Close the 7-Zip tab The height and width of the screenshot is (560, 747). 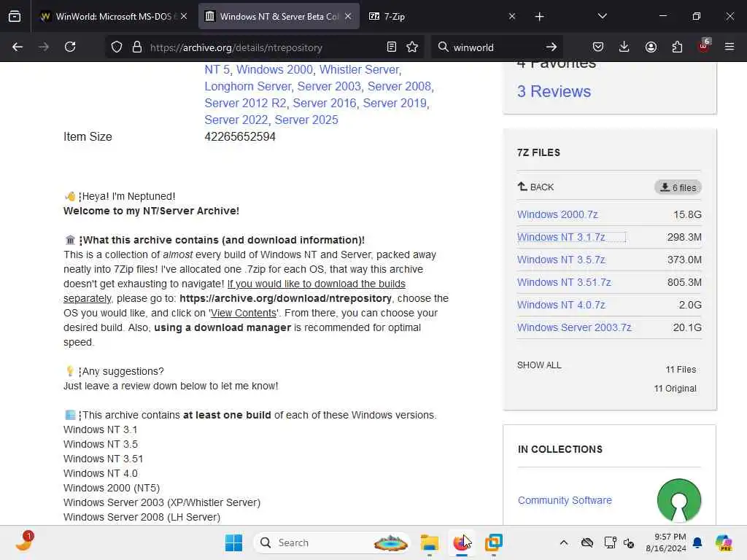coord(512,16)
